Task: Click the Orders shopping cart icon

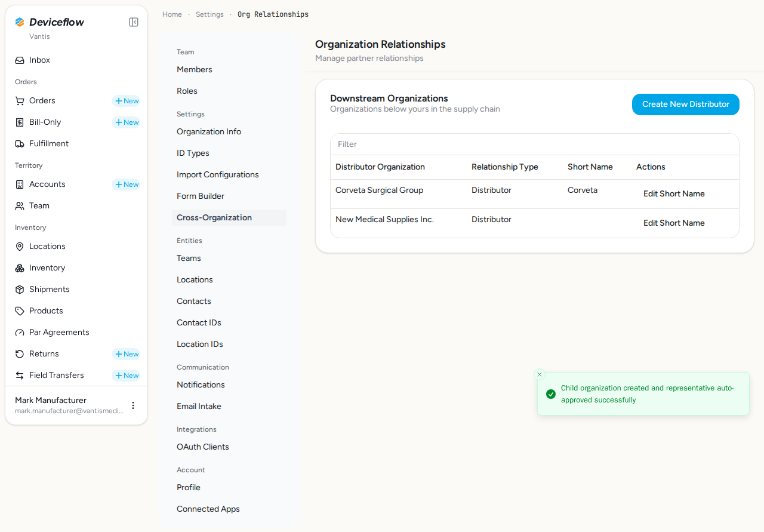Action: coord(20,101)
